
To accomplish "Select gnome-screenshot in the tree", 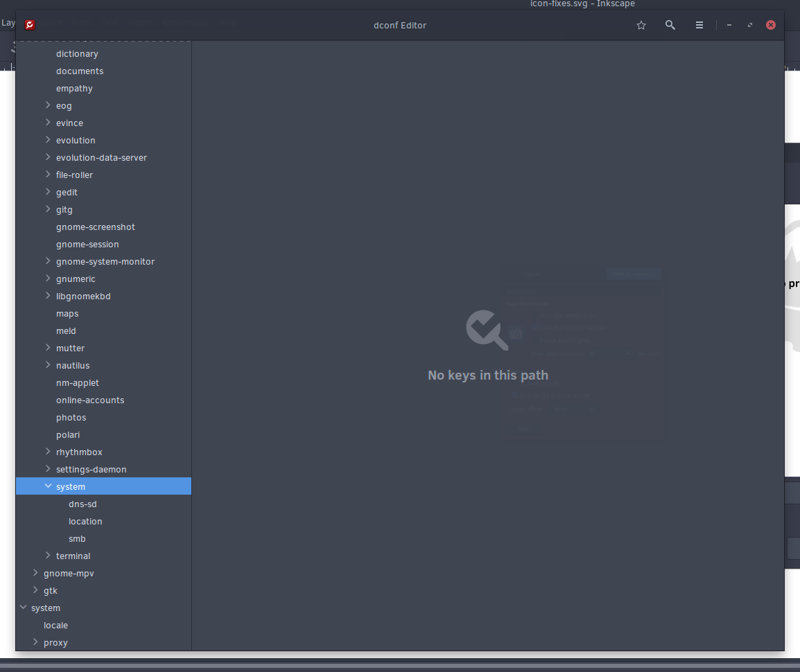I will [x=96, y=227].
